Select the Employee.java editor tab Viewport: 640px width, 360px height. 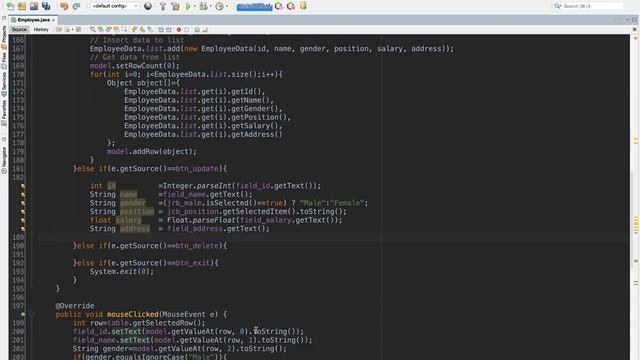click(33, 20)
